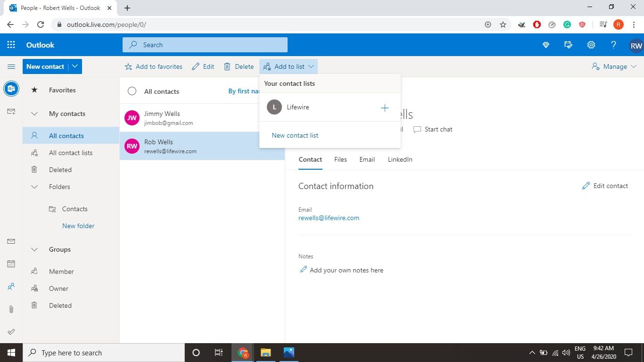Viewport: 644px width, 362px height.
Task: Click the New contact button
Action: click(45, 66)
